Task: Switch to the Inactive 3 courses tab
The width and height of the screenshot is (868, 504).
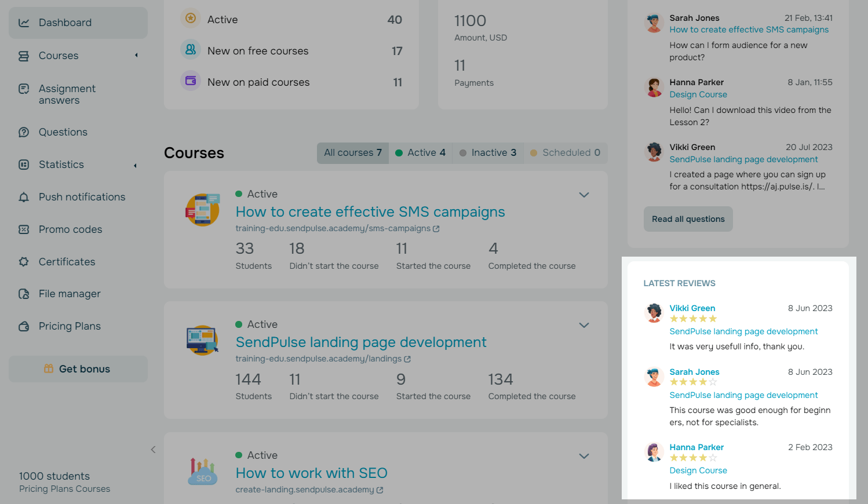Action: 487,153
